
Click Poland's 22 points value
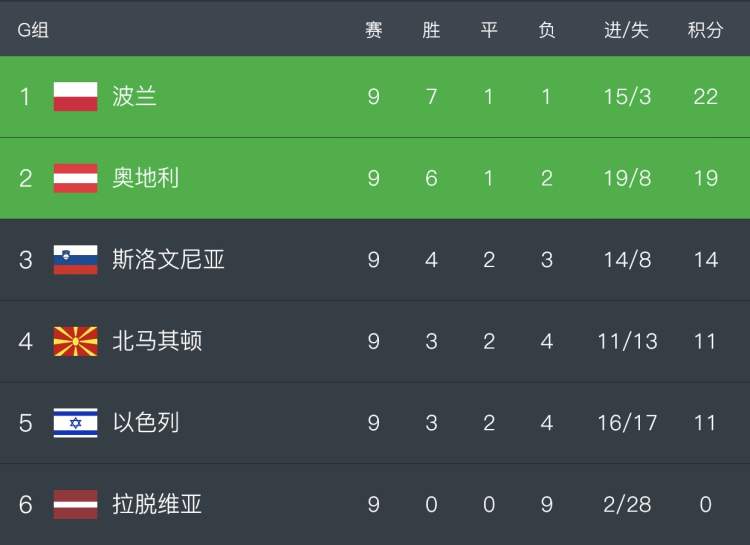706,97
